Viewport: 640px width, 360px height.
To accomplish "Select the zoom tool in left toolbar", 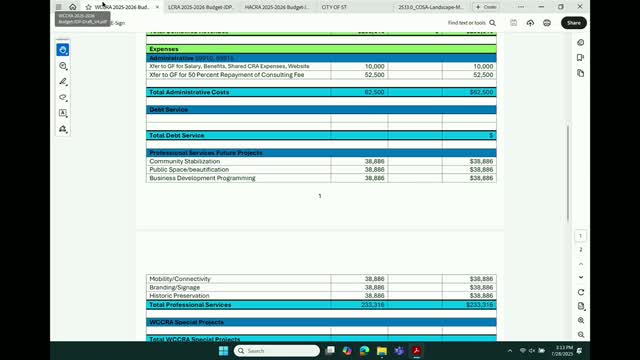I will (x=63, y=66).
